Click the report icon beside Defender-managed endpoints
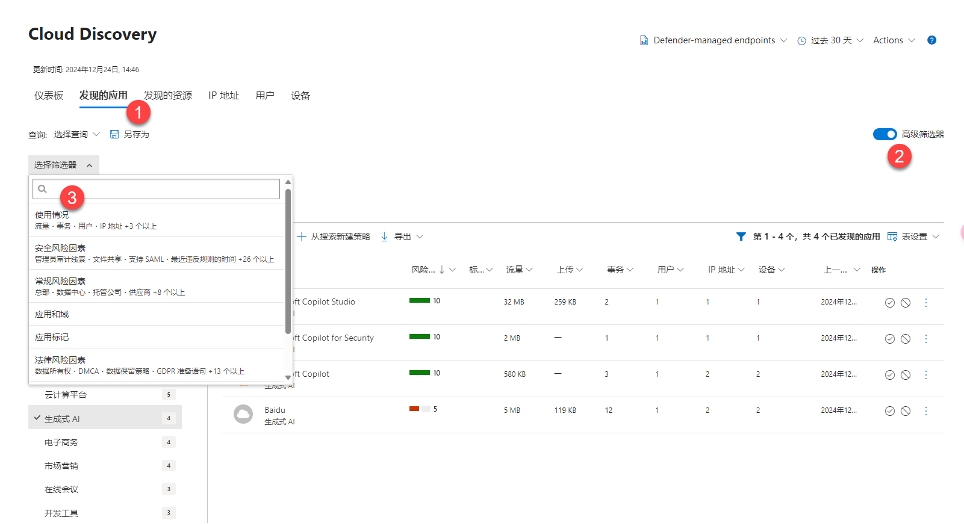Image resolution: width=964 pixels, height=524 pixels. pyautogui.click(x=644, y=41)
